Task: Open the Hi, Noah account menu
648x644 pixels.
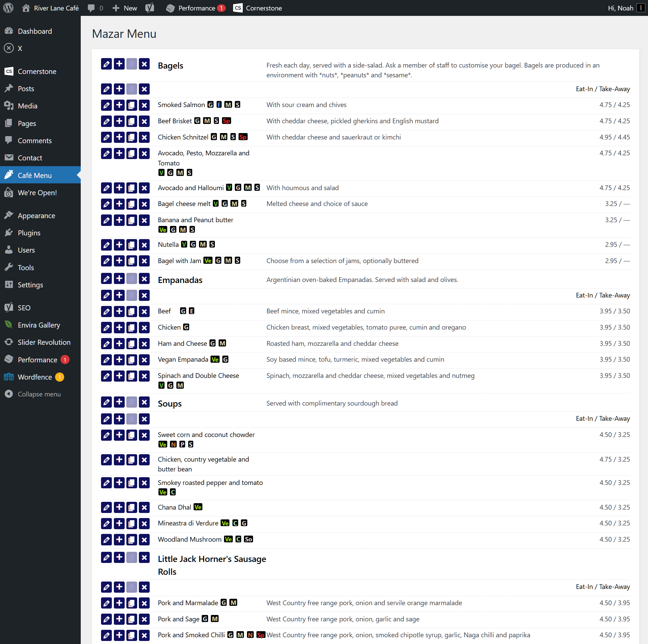Action: 625,8
